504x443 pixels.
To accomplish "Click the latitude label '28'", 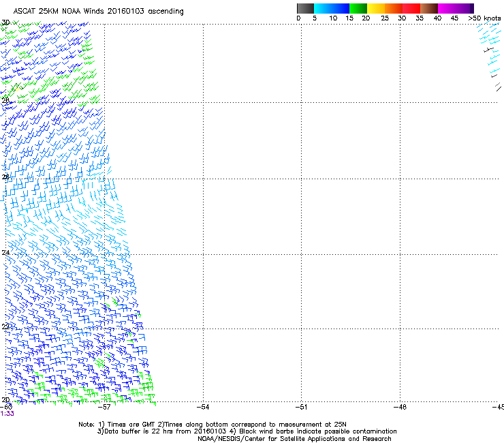I will [5, 101].
